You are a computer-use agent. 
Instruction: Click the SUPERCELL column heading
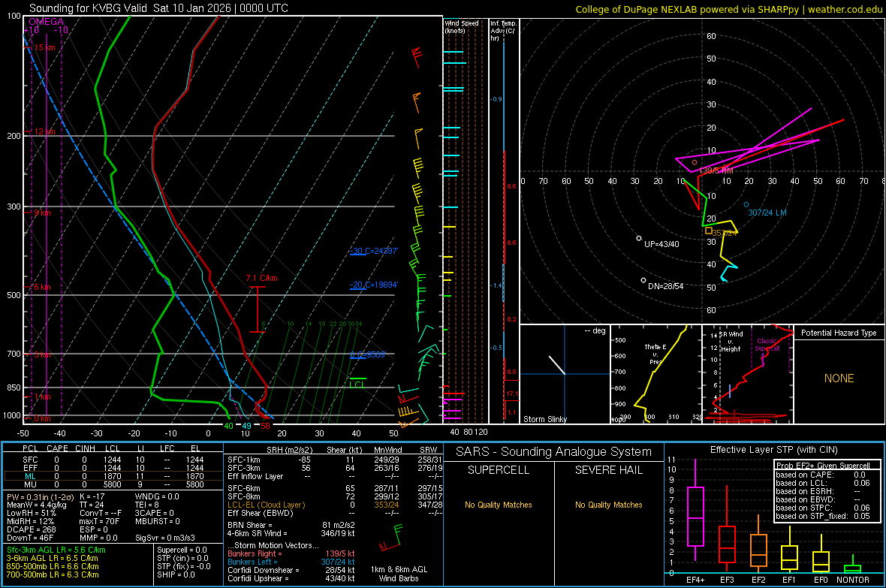pyautogui.click(x=499, y=470)
